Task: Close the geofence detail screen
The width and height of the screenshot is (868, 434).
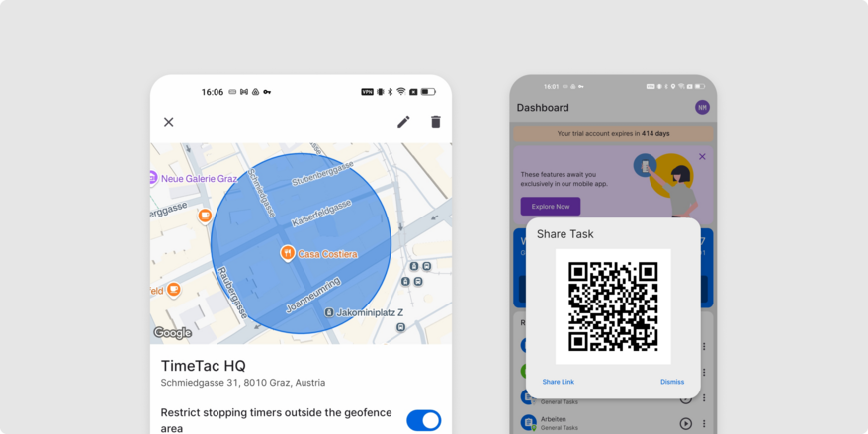Action: tap(168, 122)
